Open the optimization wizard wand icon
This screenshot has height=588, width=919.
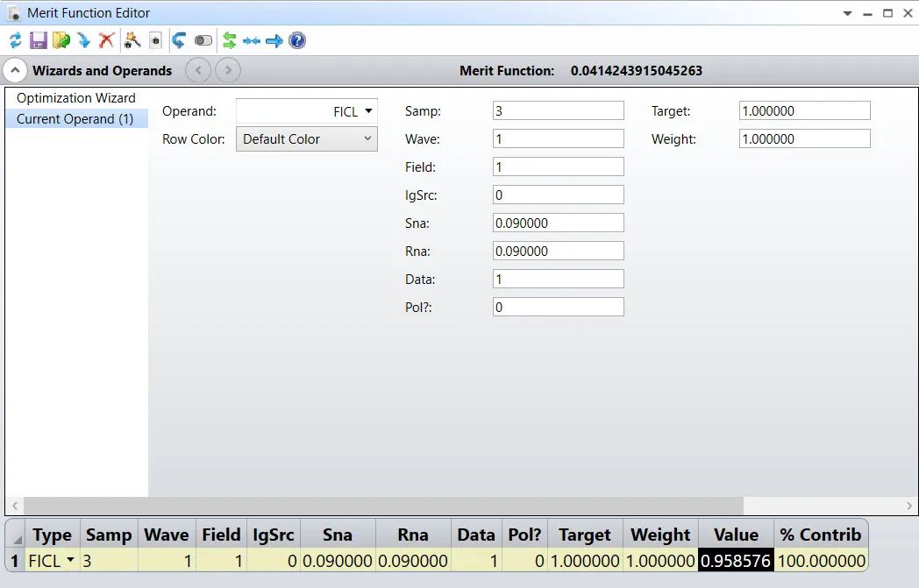click(x=132, y=40)
